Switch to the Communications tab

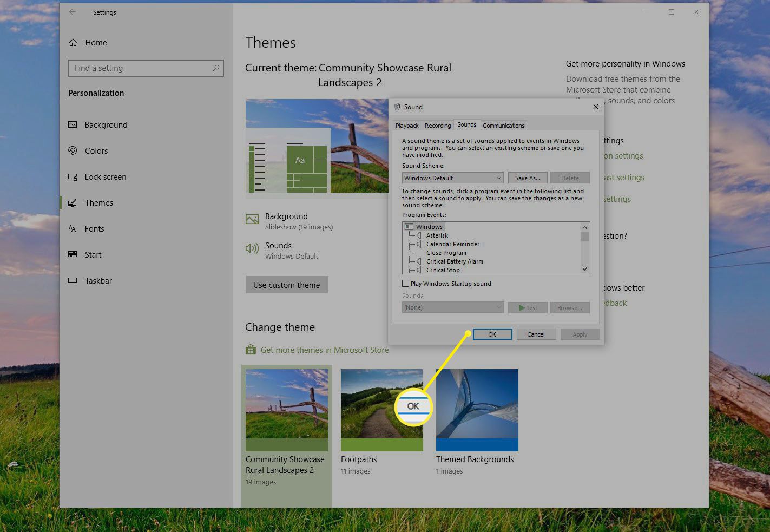coord(504,126)
